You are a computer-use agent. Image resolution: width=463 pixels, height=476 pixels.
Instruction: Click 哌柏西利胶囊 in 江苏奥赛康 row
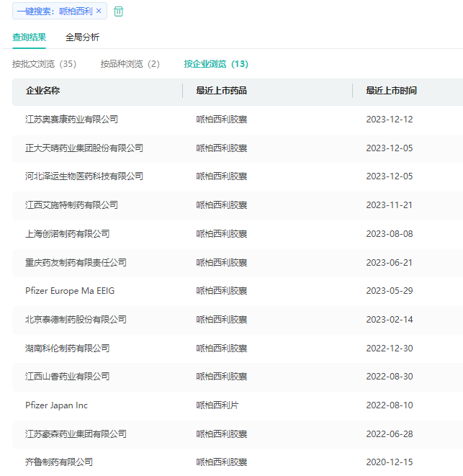[222, 120]
